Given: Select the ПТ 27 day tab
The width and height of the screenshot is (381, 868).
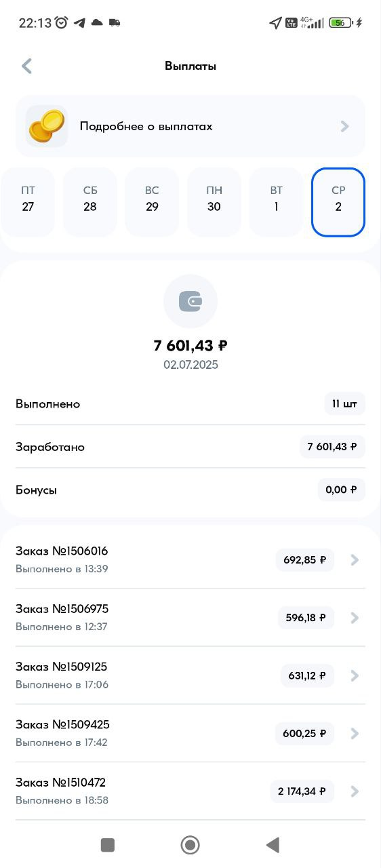Looking at the screenshot, I should coord(28,202).
